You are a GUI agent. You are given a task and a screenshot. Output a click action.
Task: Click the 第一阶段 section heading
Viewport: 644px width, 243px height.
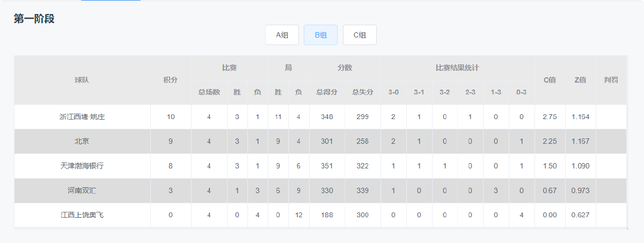click(34, 19)
